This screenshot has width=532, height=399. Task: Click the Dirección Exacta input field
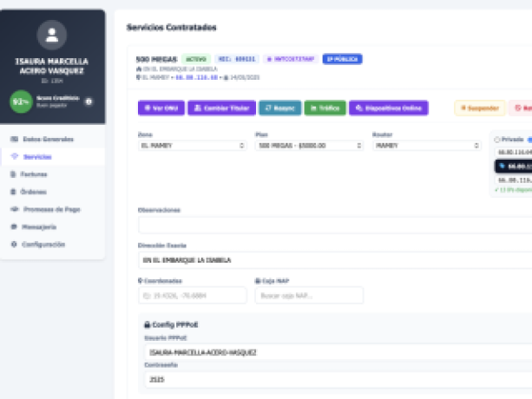pyautogui.click(x=335, y=260)
